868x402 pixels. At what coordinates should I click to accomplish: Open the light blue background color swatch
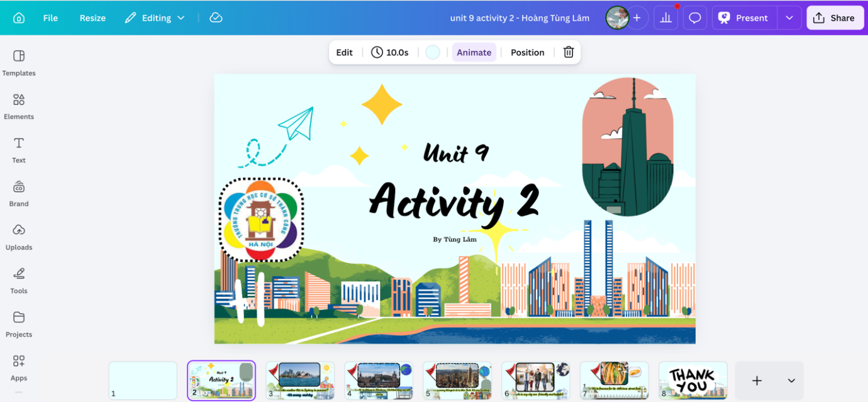(x=433, y=52)
